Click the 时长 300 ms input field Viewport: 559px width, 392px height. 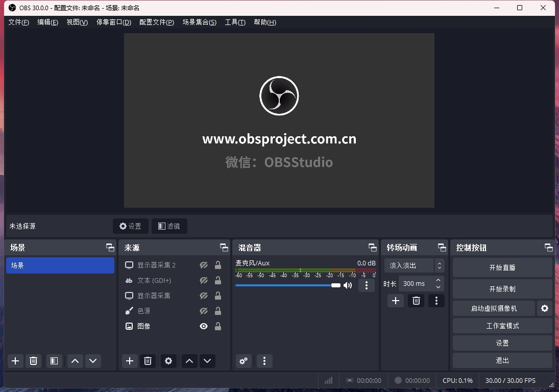[x=421, y=284]
